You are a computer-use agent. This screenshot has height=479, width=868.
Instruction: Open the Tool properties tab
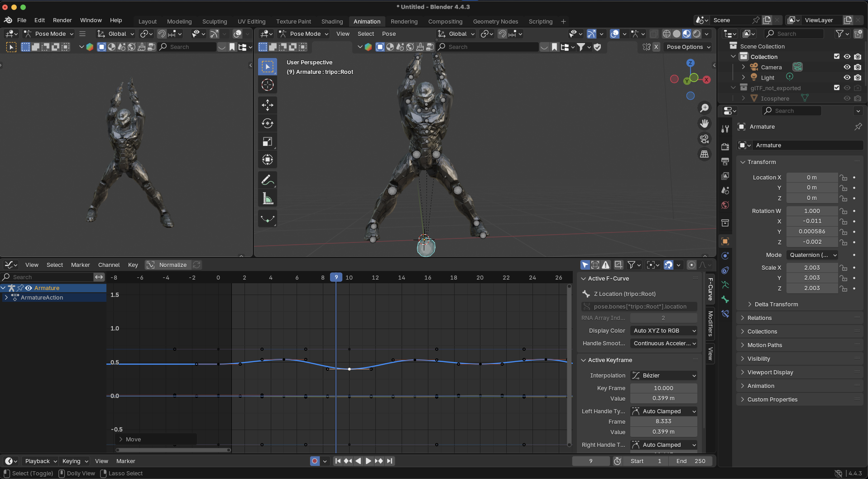(x=725, y=129)
